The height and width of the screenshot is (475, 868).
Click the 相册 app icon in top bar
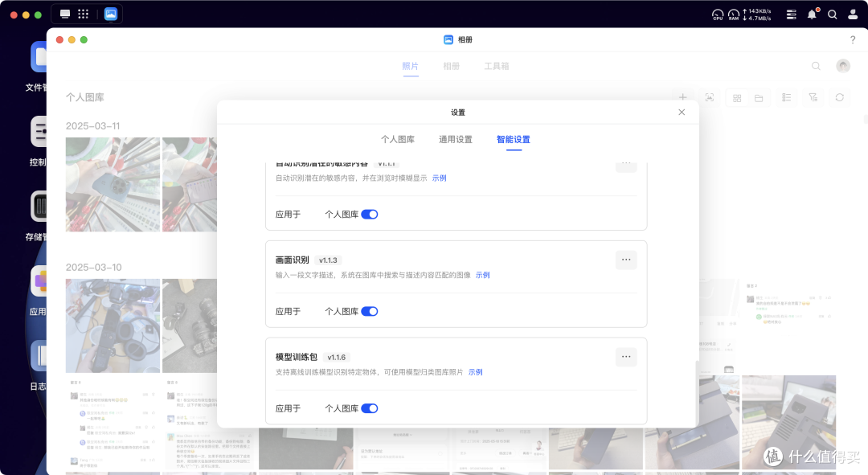[x=111, y=14]
